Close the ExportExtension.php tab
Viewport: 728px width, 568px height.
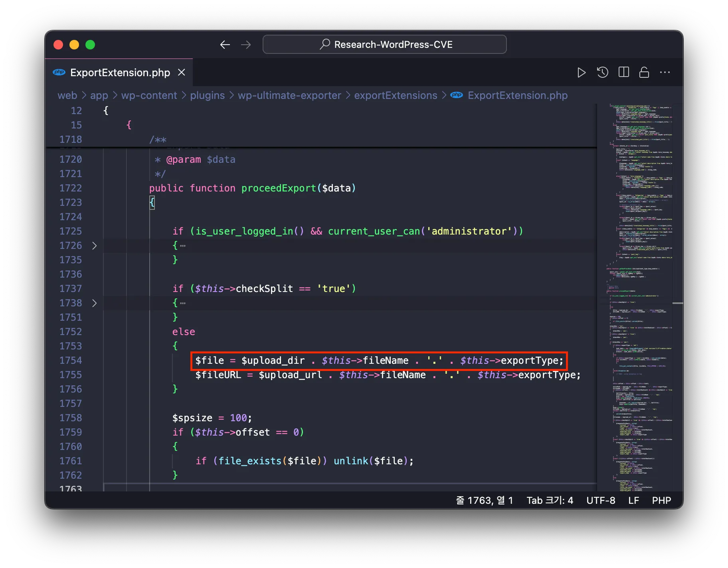pos(182,73)
